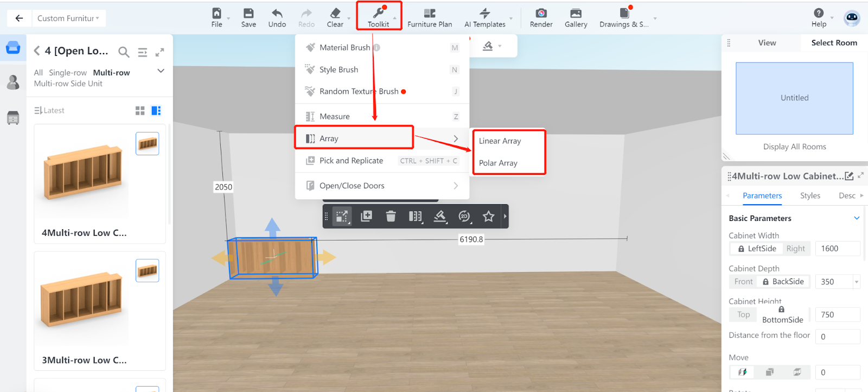The image size is (868, 392).
Task: Click the favorite star icon in floating toolbar
Action: 488,217
